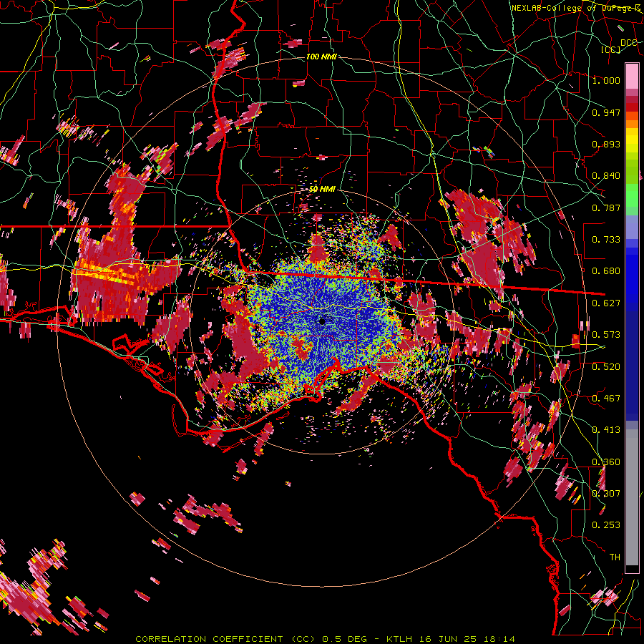Click the 0.5 DEG elevation text
644x644 pixels.
(x=345, y=639)
